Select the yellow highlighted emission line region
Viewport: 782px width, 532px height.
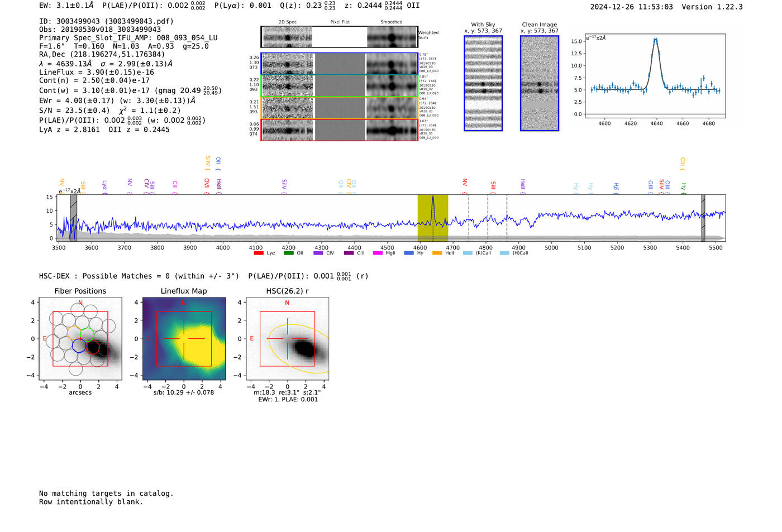coord(433,218)
